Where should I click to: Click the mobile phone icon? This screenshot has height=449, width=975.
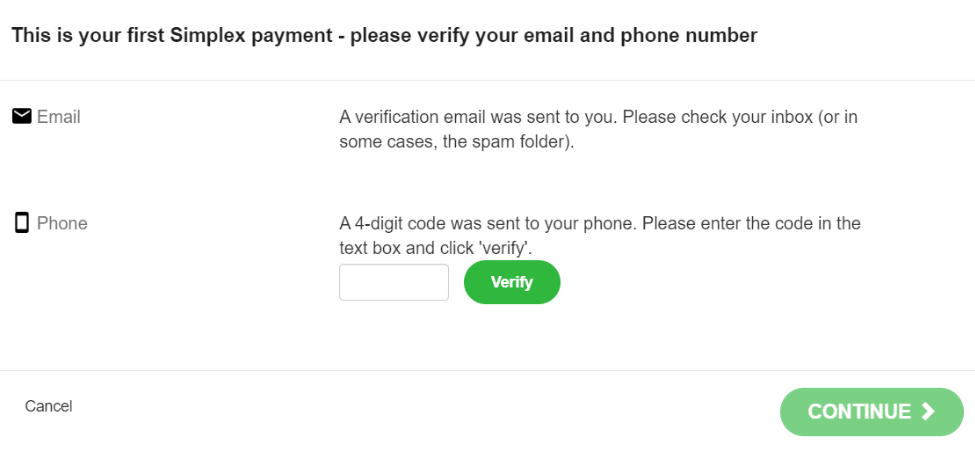coord(22,223)
